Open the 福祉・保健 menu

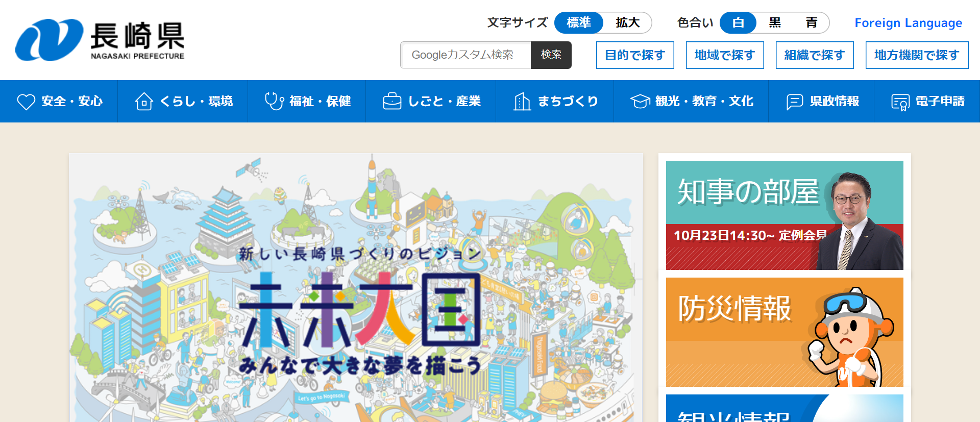[x=307, y=101]
